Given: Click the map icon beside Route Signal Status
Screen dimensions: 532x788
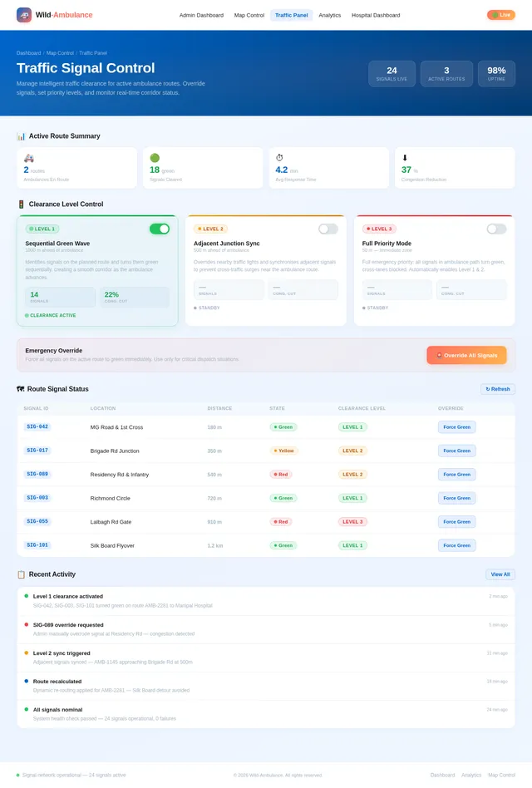Looking at the screenshot, I should tap(21, 389).
